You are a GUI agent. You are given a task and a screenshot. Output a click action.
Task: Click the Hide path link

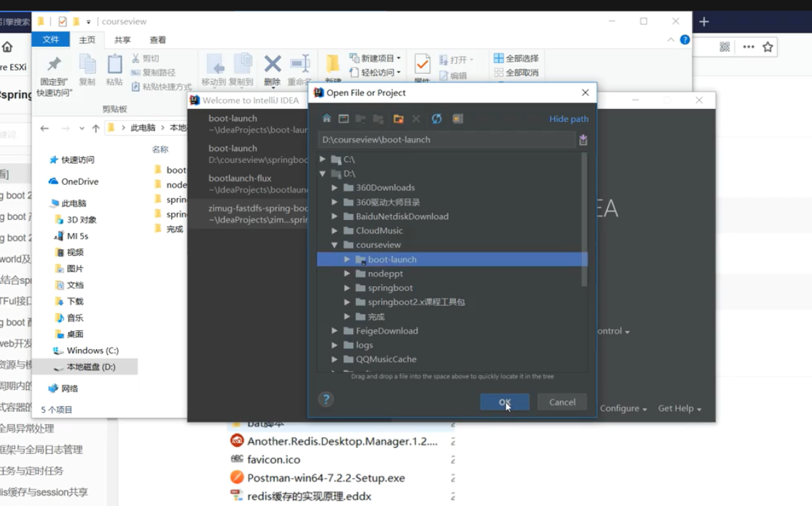[569, 119]
